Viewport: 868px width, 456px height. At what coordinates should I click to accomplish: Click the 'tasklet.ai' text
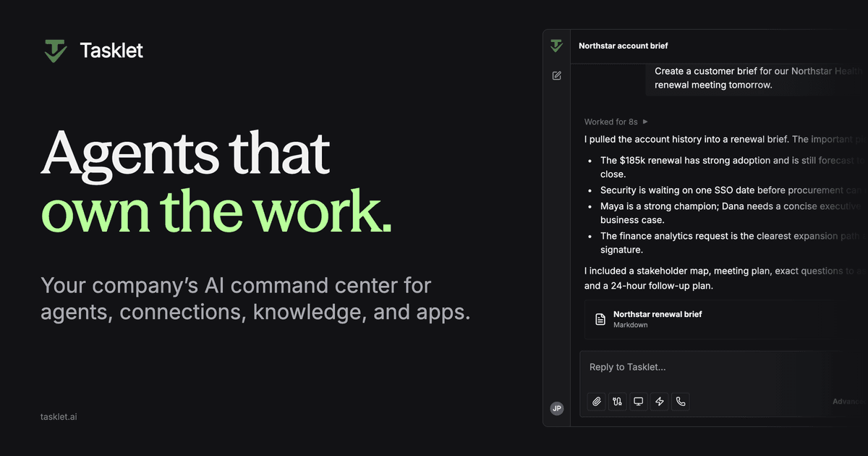[59, 418]
